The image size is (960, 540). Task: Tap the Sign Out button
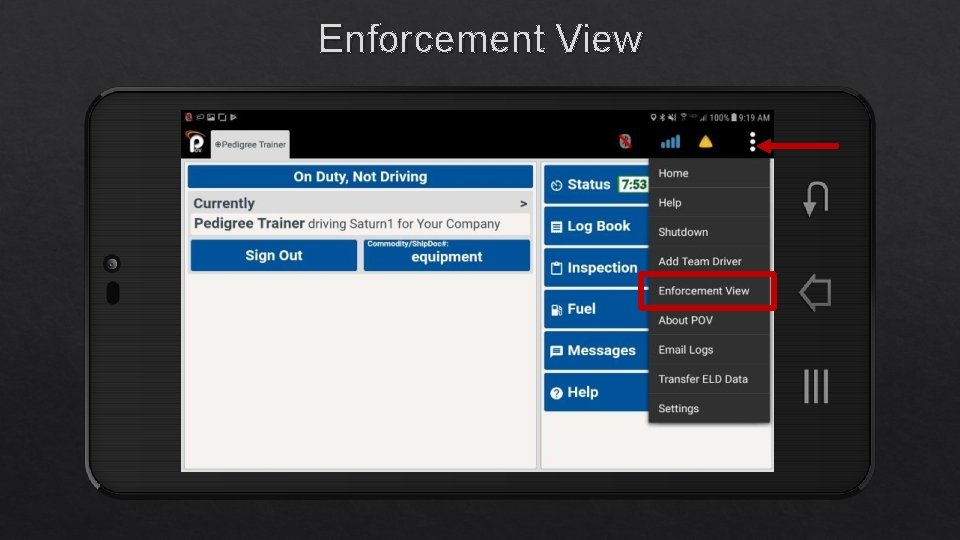(x=274, y=255)
